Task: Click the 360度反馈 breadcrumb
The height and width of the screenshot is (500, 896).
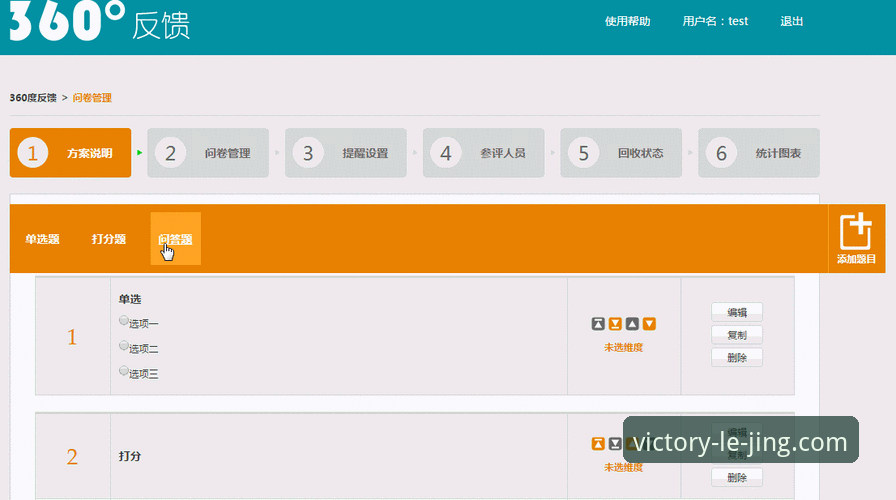Action: [33, 98]
